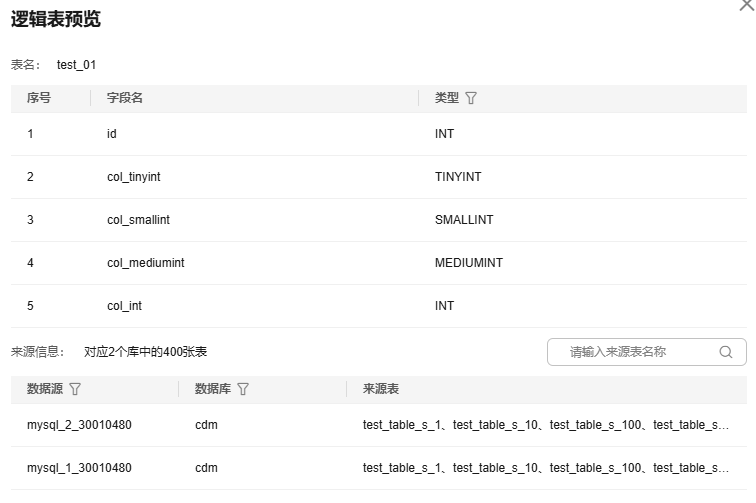Click the col_smallint field name
Screen dimensions: 756x503
[x=138, y=220]
